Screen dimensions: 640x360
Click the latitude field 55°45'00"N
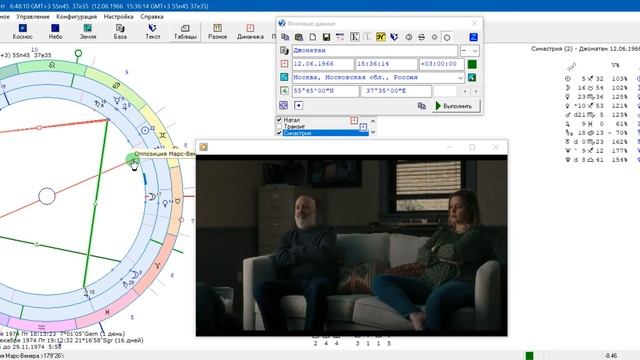click(325, 91)
